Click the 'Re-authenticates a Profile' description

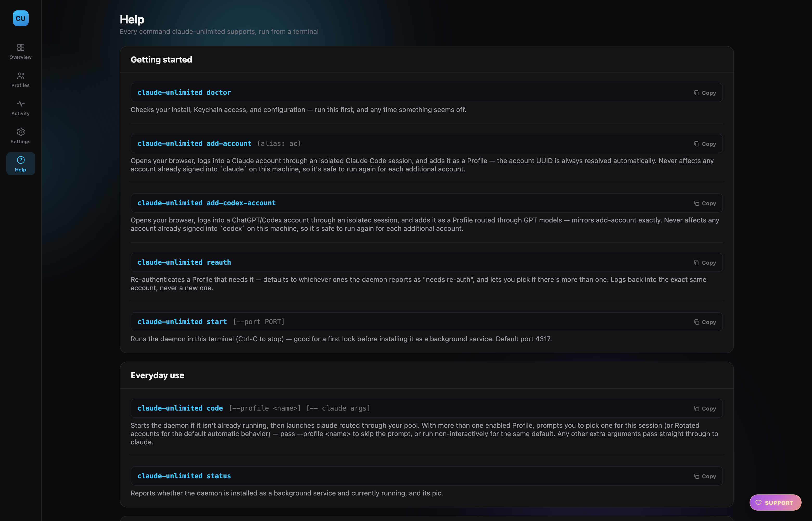418,283
